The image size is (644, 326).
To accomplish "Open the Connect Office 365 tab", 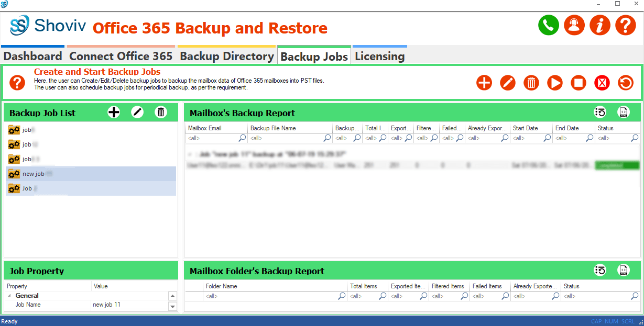I will [x=121, y=56].
